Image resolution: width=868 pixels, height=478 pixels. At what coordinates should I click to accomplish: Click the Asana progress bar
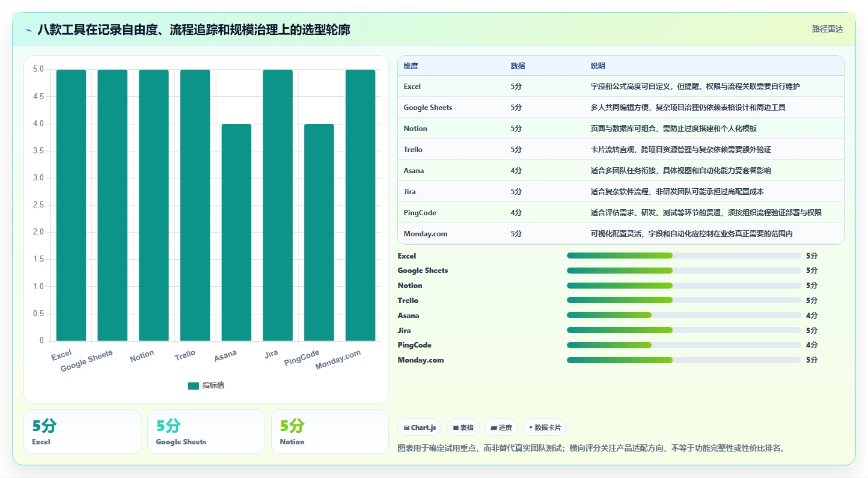pos(684,315)
